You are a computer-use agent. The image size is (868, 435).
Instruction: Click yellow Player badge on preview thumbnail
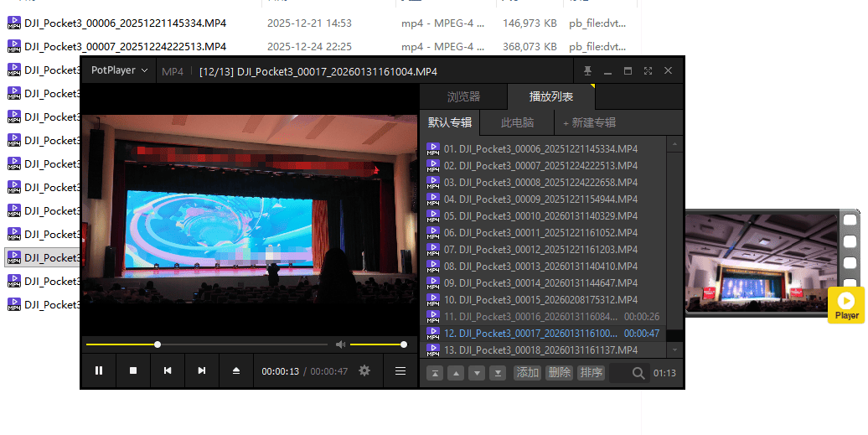[x=846, y=305]
